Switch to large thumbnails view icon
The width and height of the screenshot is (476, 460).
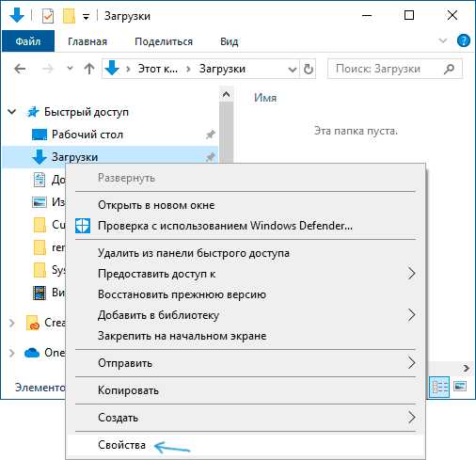(x=460, y=386)
